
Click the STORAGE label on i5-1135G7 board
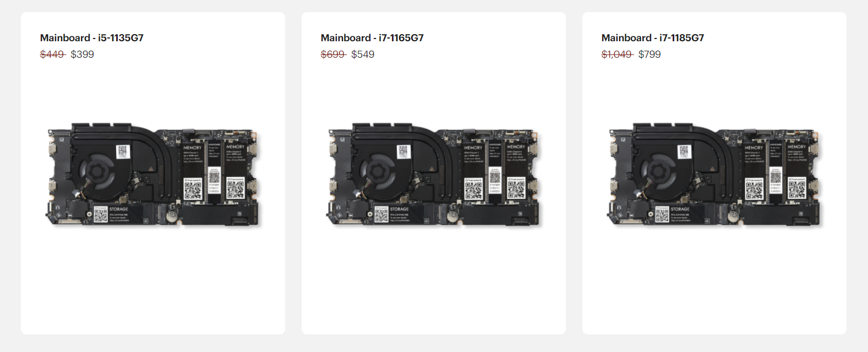coord(119,209)
